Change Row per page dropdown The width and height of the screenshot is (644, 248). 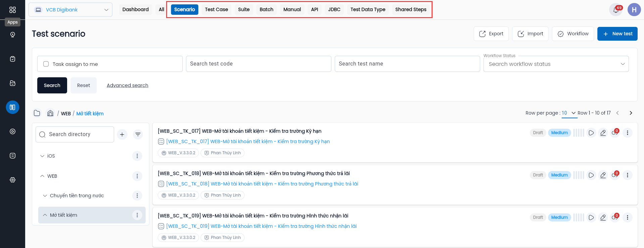click(569, 113)
